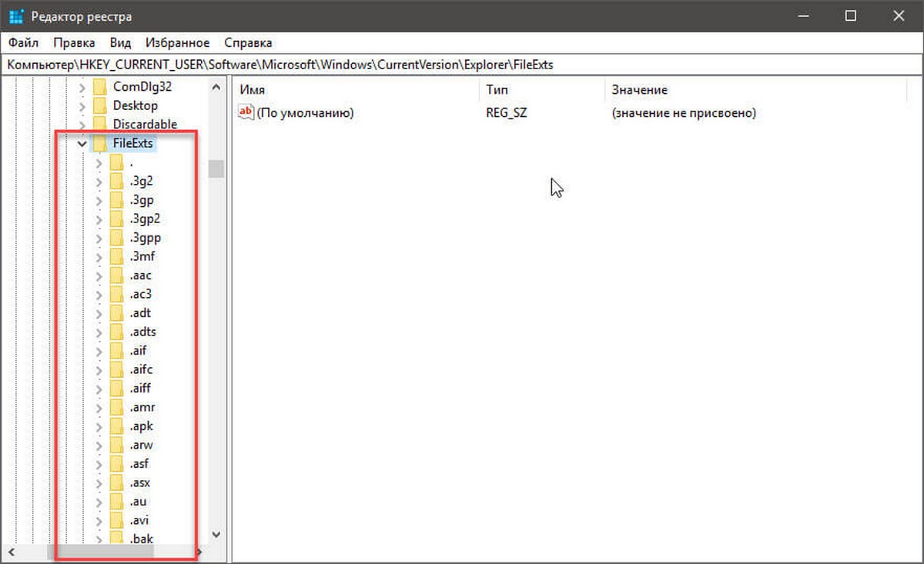Click the Registry Editor title bar icon

click(16, 15)
